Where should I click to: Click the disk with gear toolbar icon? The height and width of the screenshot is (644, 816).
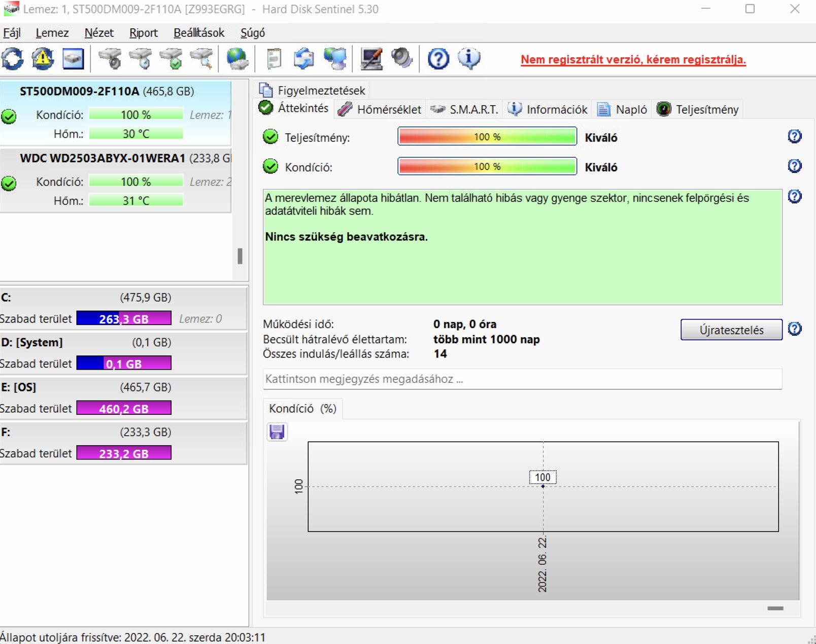tap(110, 59)
